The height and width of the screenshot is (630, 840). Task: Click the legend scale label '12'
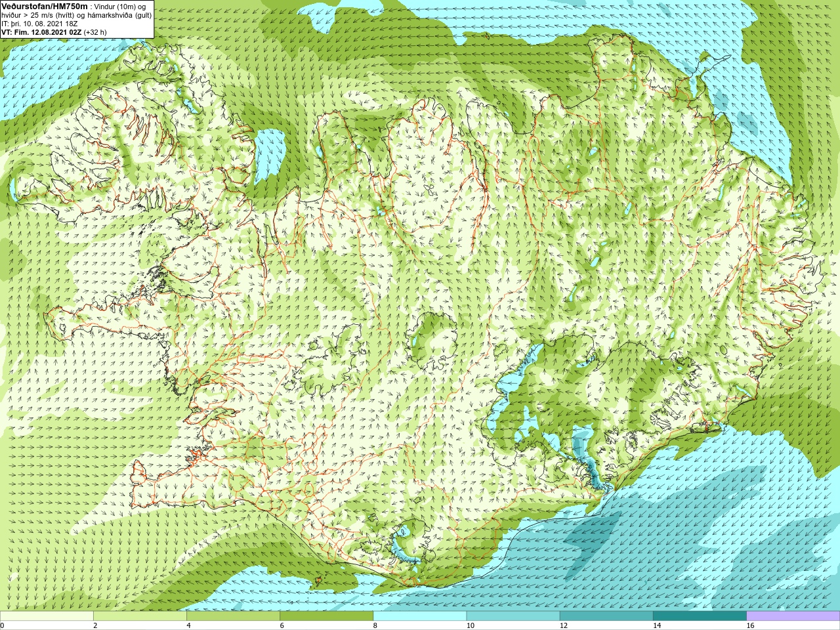564,626
